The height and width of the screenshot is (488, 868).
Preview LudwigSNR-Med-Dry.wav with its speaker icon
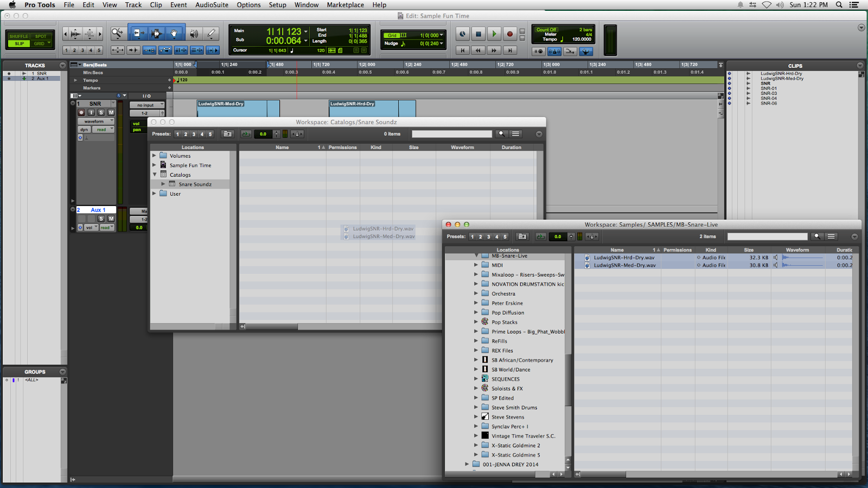point(776,265)
